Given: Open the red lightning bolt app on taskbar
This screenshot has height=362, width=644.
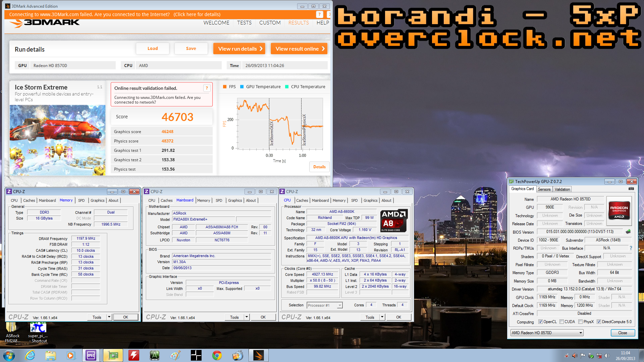Looking at the screenshot, I should (134, 355).
